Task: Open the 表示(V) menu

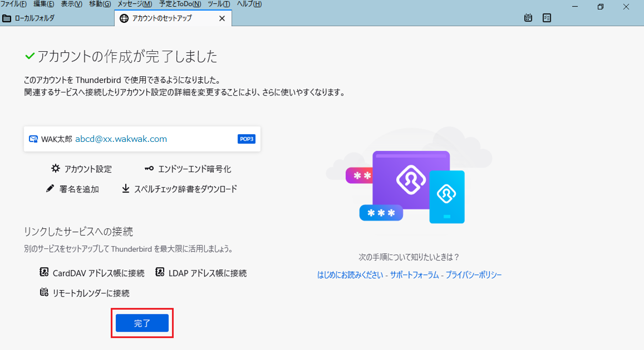Action: coord(71,4)
